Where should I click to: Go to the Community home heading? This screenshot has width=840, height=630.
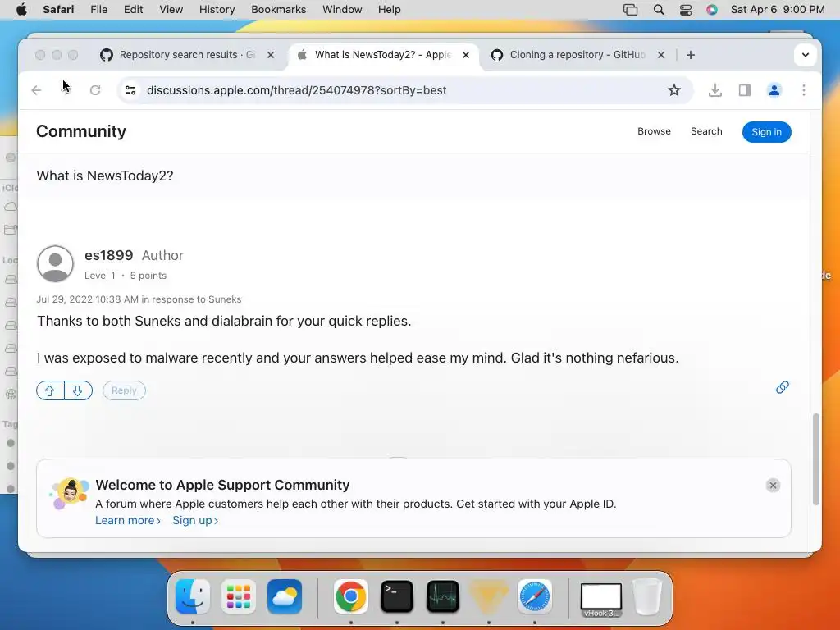point(81,131)
